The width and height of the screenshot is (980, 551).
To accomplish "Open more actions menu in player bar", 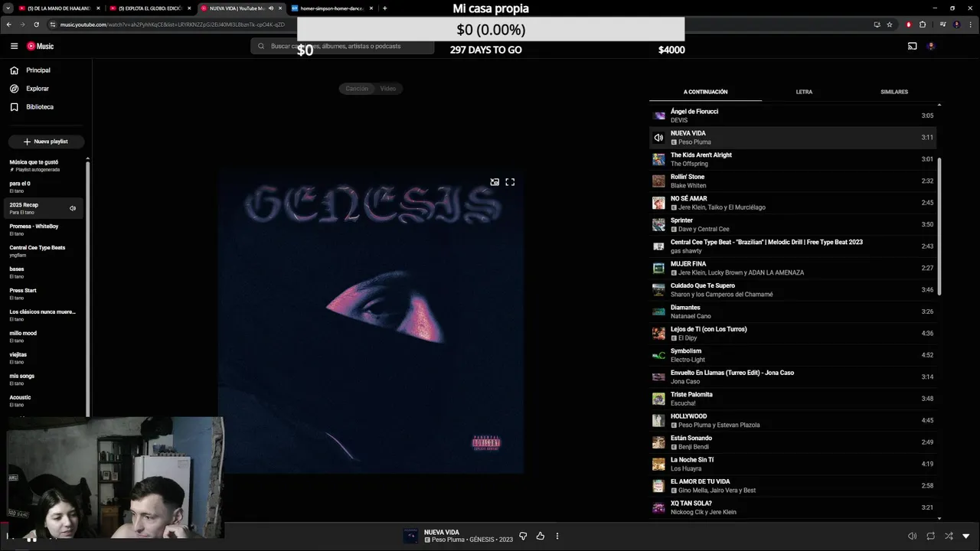I will (x=557, y=536).
